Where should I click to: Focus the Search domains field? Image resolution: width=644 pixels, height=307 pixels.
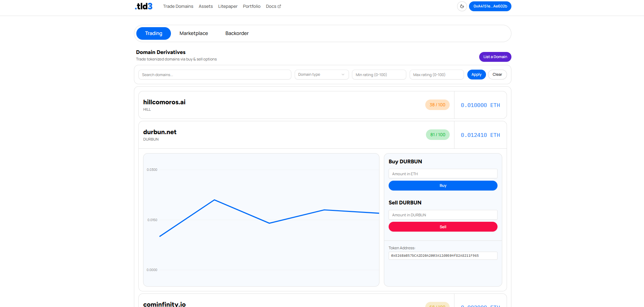point(215,75)
